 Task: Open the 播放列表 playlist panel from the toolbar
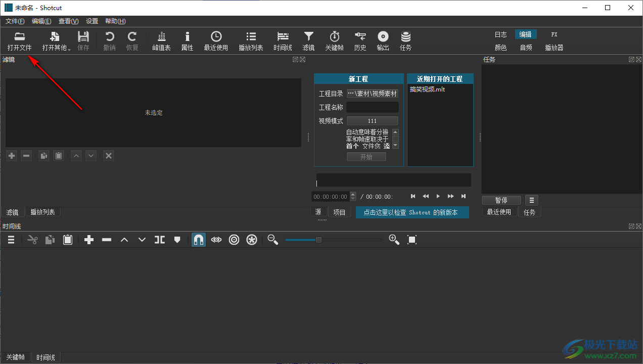(251, 41)
